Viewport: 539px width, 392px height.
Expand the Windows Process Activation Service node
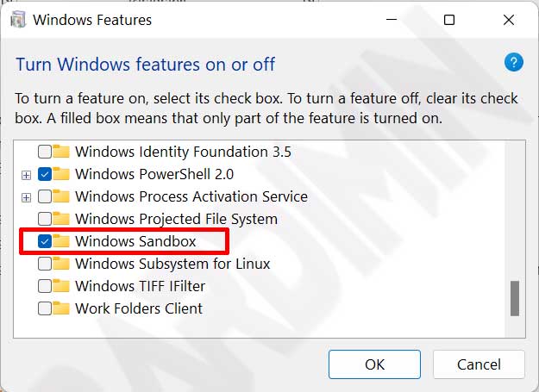coord(26,197)
